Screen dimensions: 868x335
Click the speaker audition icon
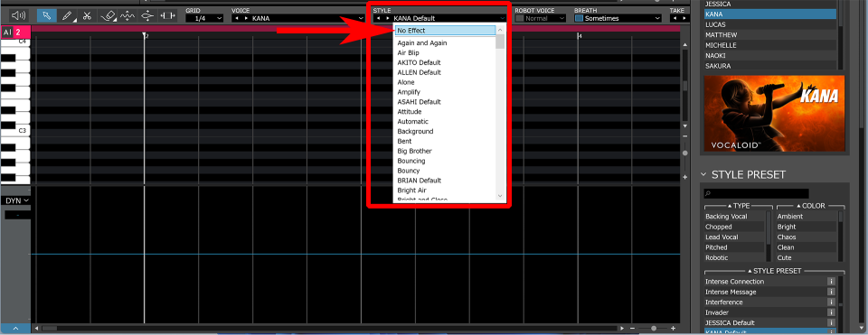[19, 15]
